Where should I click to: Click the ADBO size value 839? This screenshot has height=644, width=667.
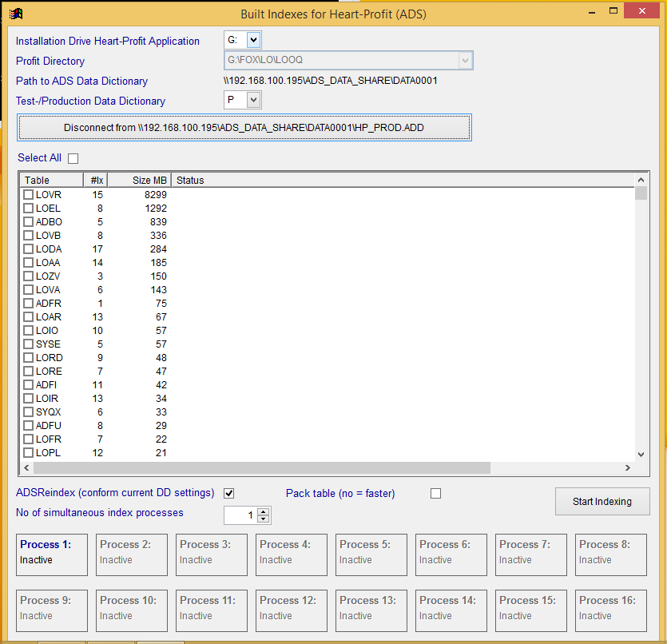pos(158,222)
